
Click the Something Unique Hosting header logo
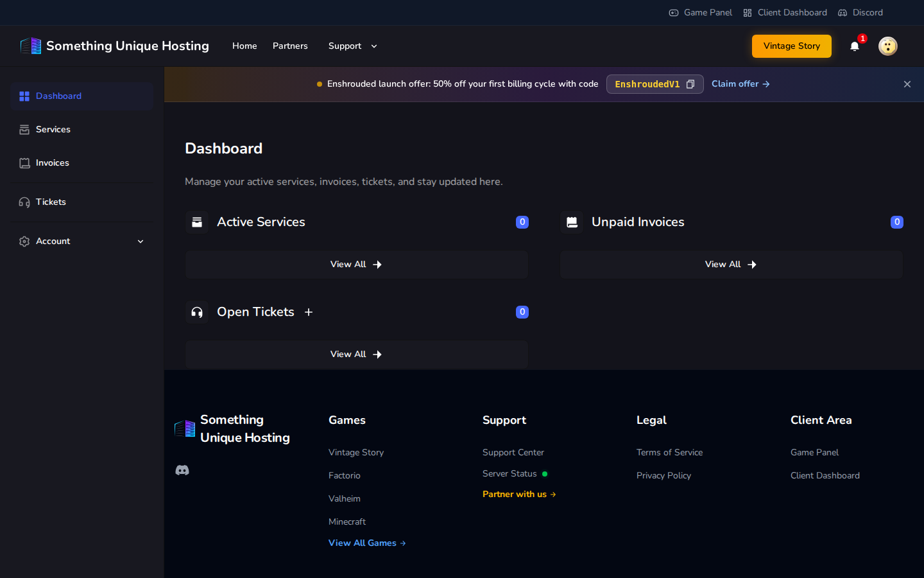114,46
